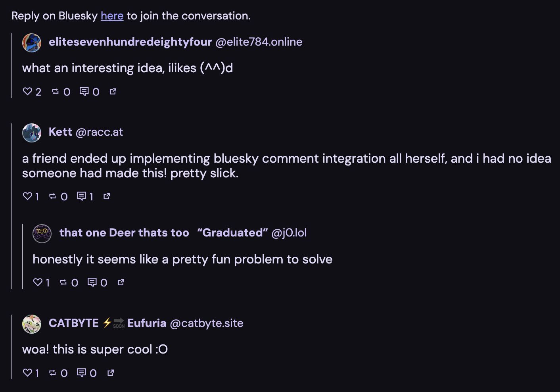Open CATBYTE's profile via @catbyte.site handle
Viewport: 560px width, 392px height.
point(206,323)
